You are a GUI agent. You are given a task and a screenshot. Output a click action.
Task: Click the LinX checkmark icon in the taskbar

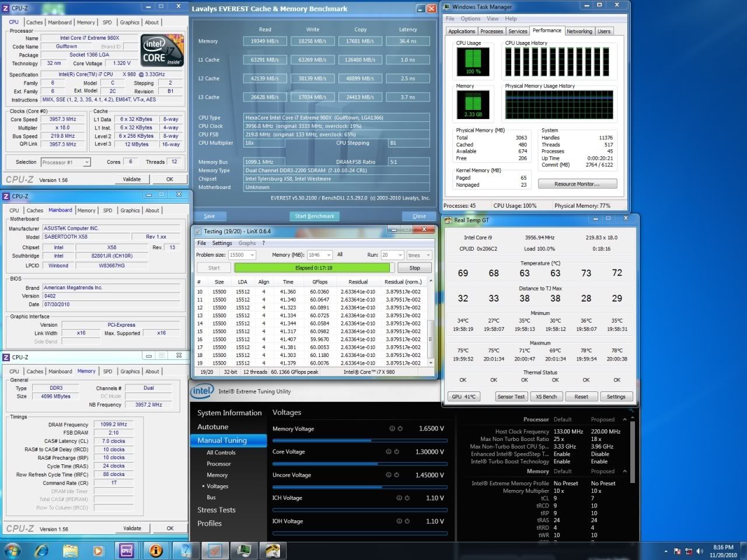pyautogui.click(x=214, y=550)
